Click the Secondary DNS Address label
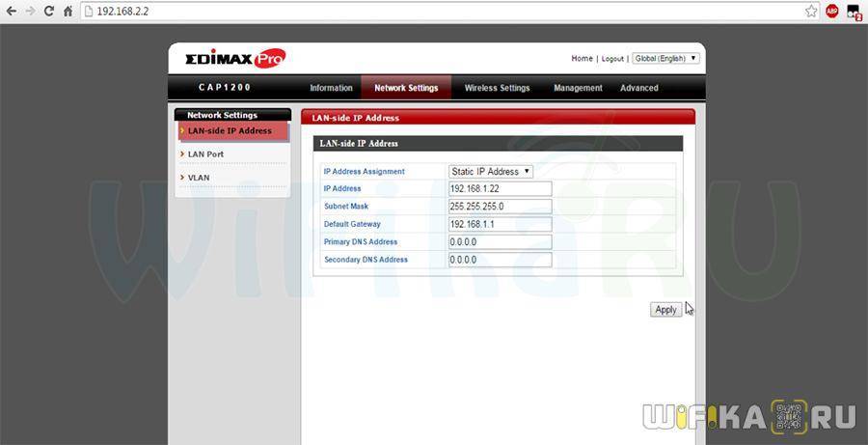 [x=366, y=260]
